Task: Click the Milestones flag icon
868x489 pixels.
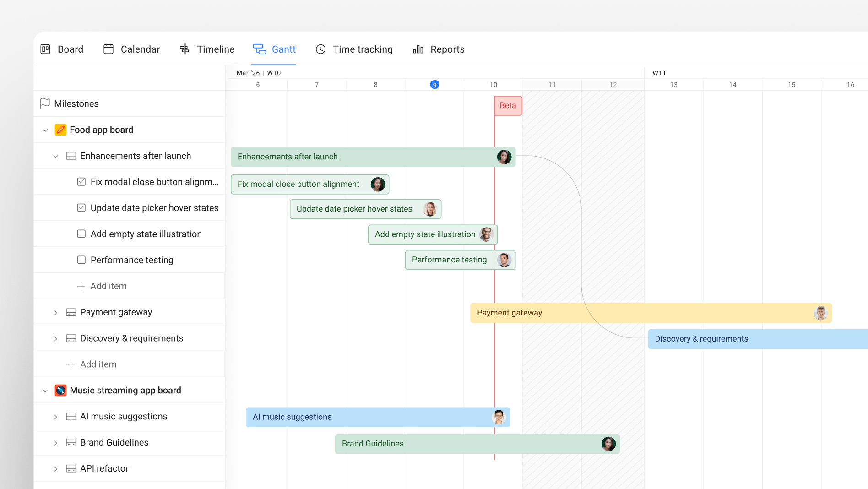Action: (x=45, y=104)
